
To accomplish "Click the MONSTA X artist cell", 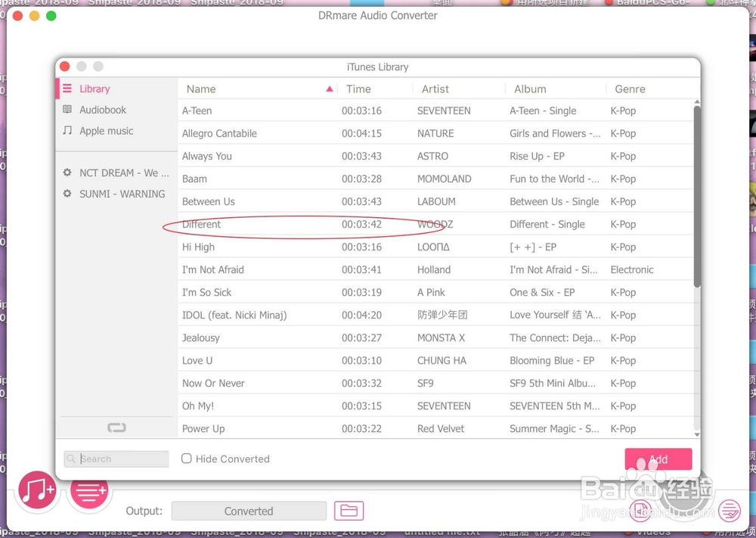I will 442,337.
